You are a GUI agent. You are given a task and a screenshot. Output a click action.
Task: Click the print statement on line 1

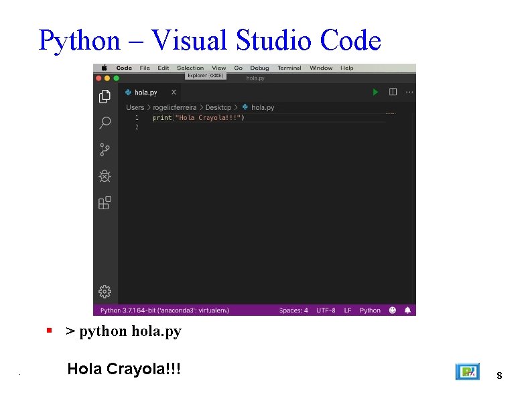pyautogui.click(x=198, y=117)
